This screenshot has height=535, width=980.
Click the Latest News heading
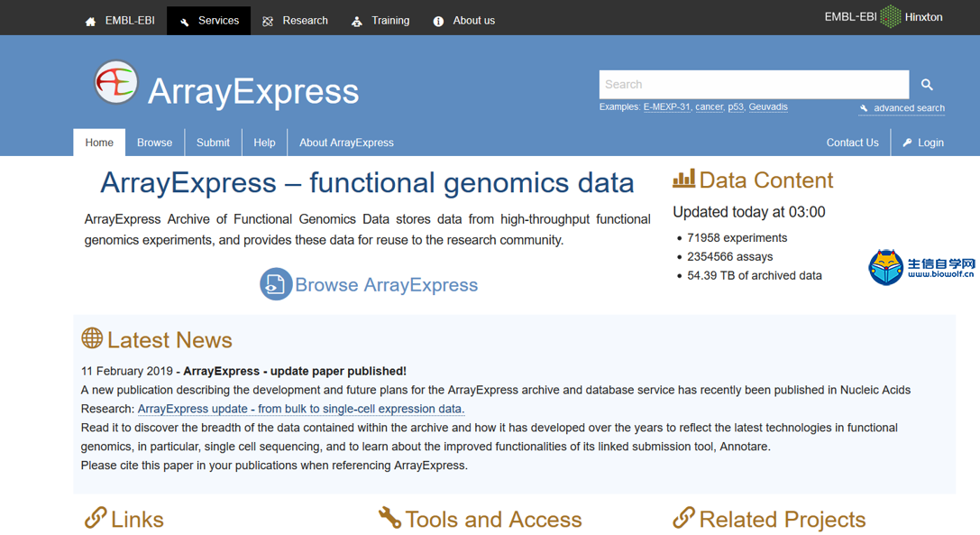point(169,340)
